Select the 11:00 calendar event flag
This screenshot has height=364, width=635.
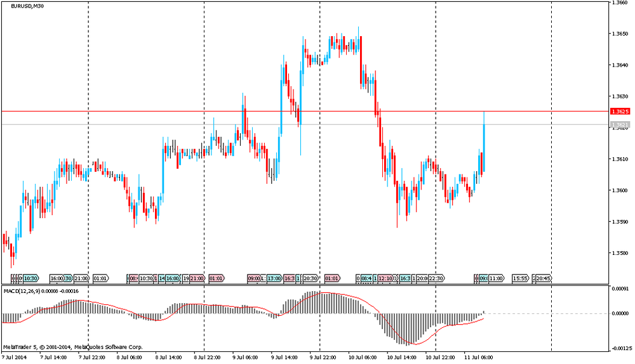pos(496,278)
